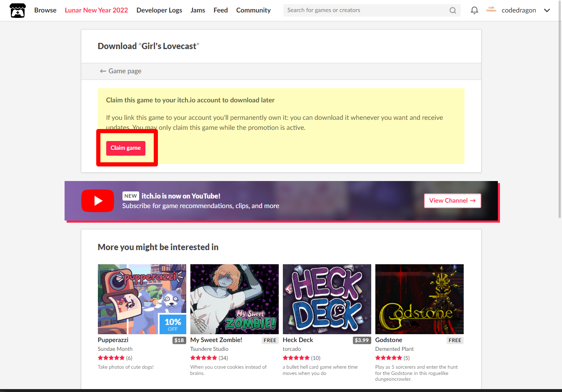Click the $18 price tag on Pupperazzi

click(x=179, y=340)
